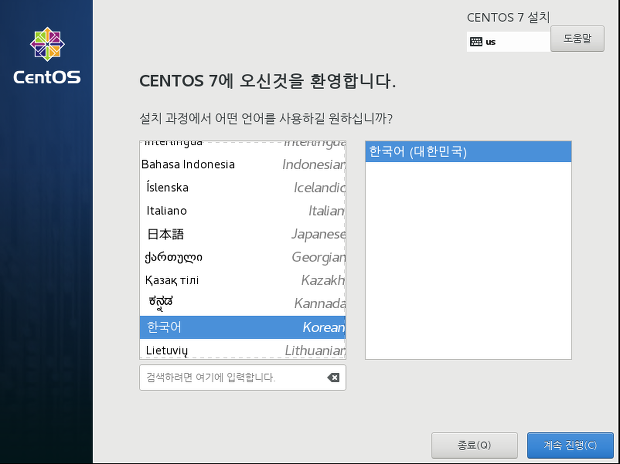The width and height of the screenshot is (620, 464).
Task: Select the Kannada language row
Action: pyautogui.click(x=242, y=303)
